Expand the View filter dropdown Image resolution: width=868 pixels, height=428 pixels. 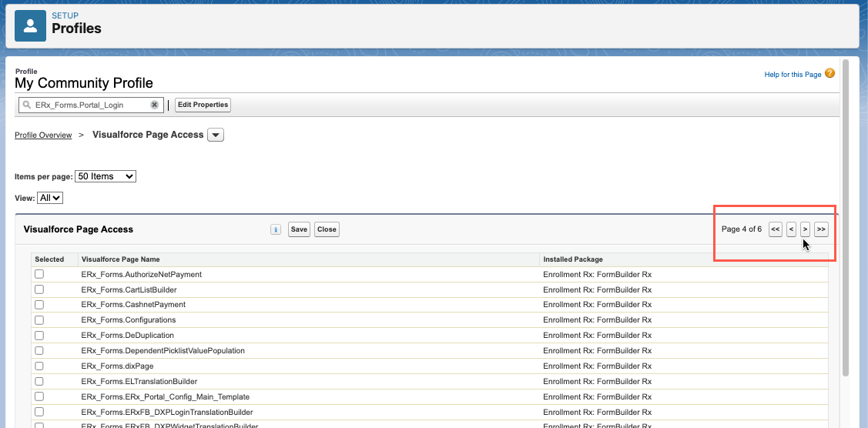[50, 198]
